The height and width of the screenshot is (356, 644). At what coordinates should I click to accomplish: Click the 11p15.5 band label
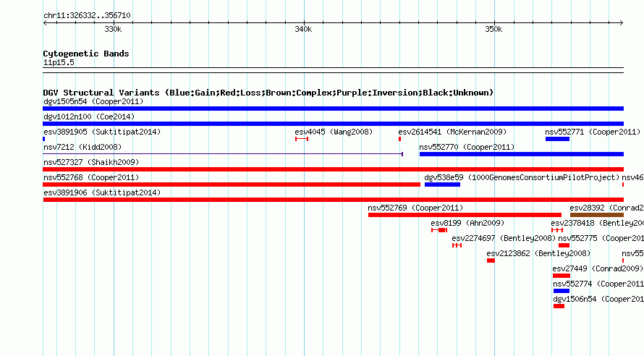coord(59,62)
